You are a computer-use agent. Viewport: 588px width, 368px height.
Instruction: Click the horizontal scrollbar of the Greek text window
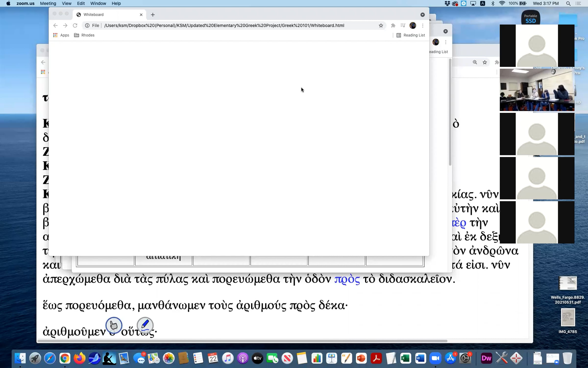[242, 341]
